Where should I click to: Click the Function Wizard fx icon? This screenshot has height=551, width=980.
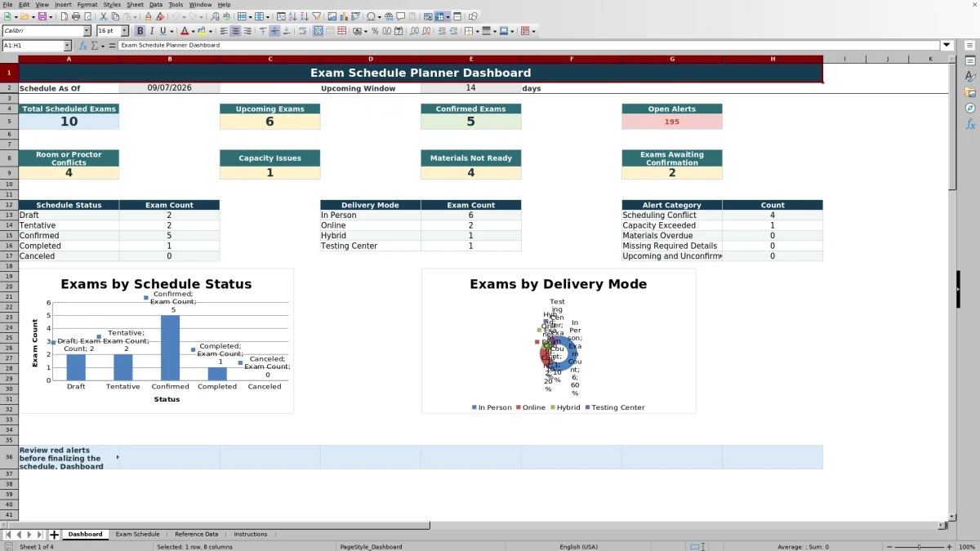click(82, 46)
